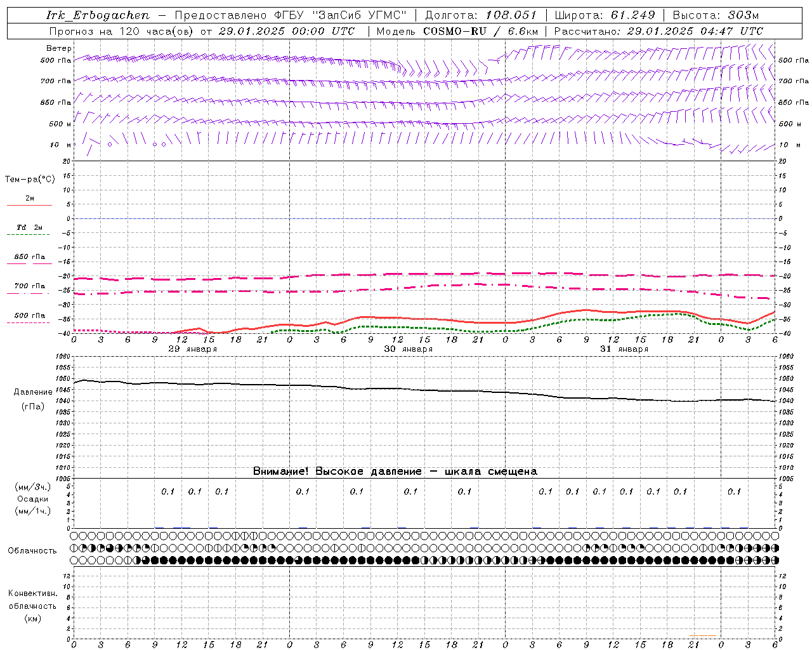Click the 'Конвективн.' convective cloud label

click(x=33, y=594)
